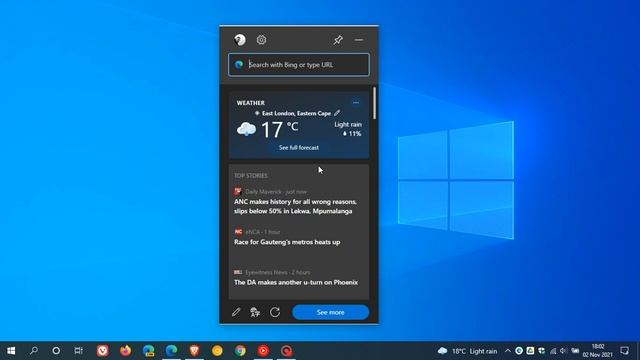Launch Firefox from the taskbar
Screen dimensions: 640x360
125,351
